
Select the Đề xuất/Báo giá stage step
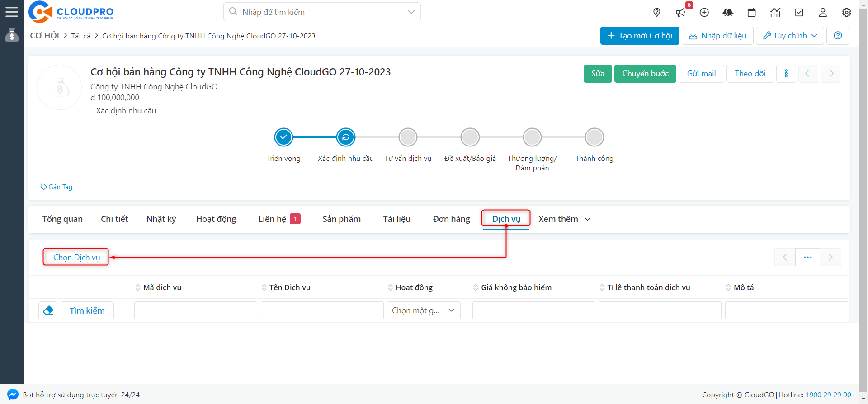click(470, 137)
